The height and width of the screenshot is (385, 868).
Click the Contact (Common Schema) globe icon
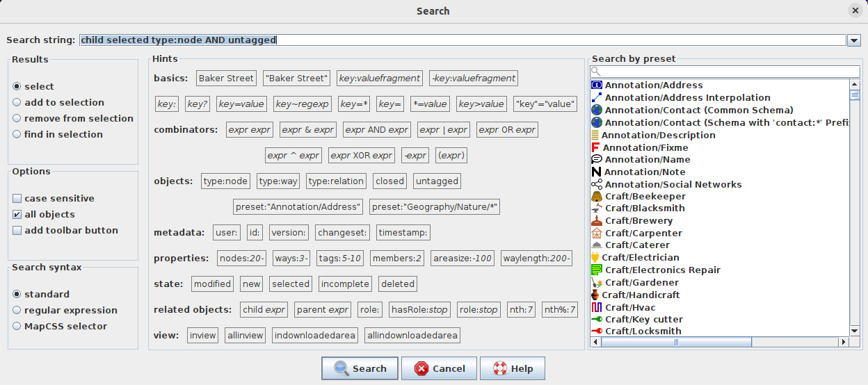coord(596,110)
